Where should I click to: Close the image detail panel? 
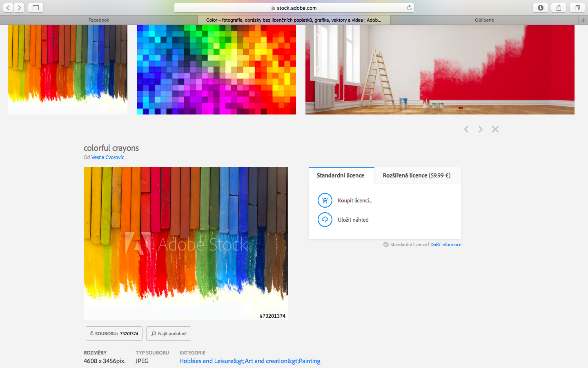point(495,129)
